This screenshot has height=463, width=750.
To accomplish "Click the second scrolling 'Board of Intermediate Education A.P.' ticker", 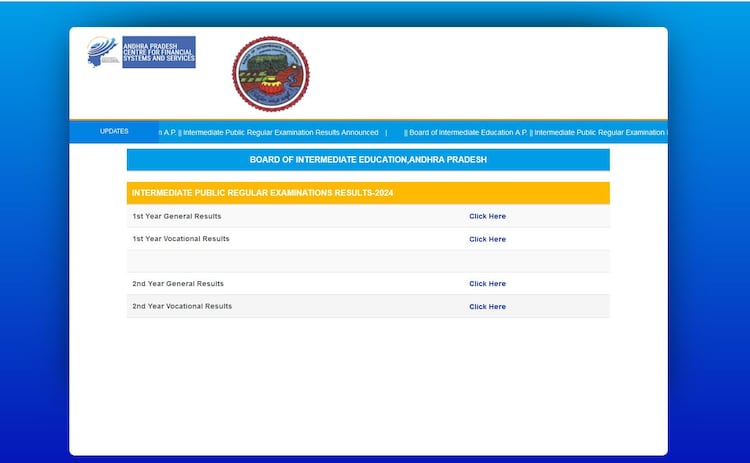I will [467, 132].
